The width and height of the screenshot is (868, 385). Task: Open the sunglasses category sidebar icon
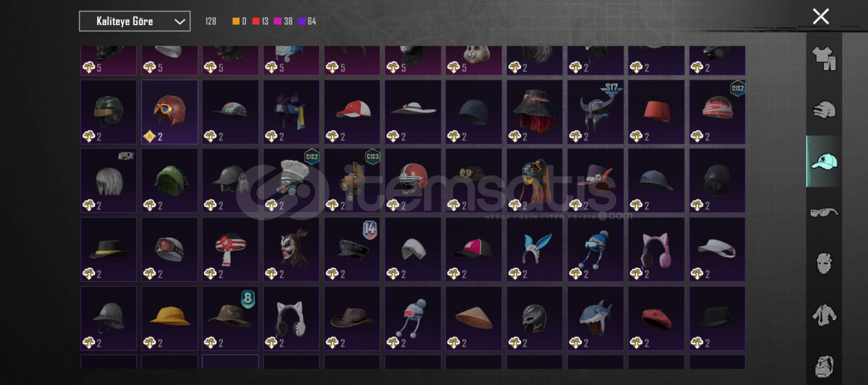click(824, 213)
